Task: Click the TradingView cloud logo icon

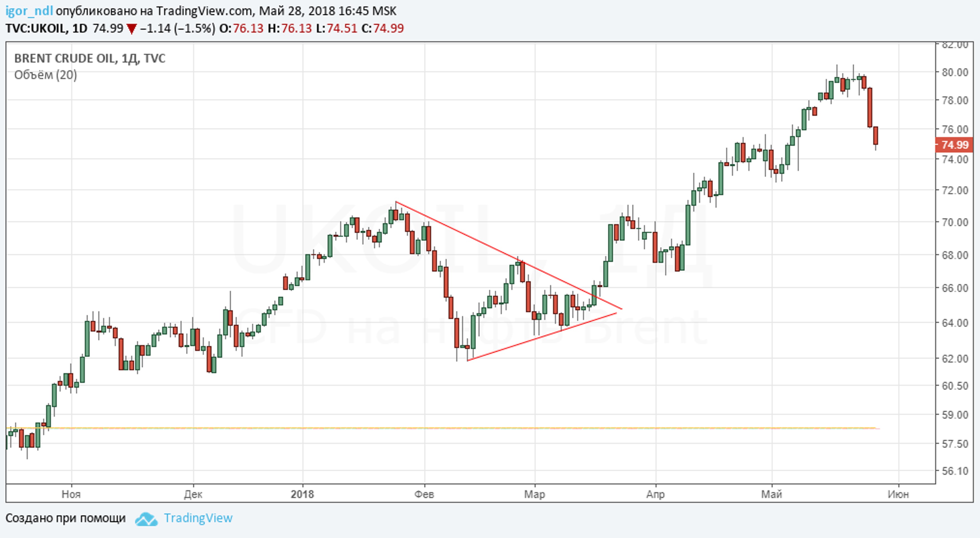Action: 146,519
